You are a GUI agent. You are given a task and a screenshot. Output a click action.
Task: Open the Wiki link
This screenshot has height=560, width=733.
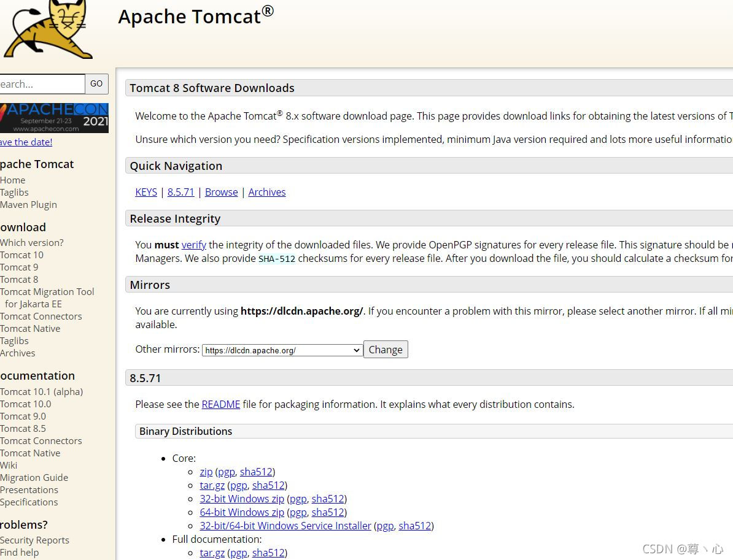coord(9,465)
